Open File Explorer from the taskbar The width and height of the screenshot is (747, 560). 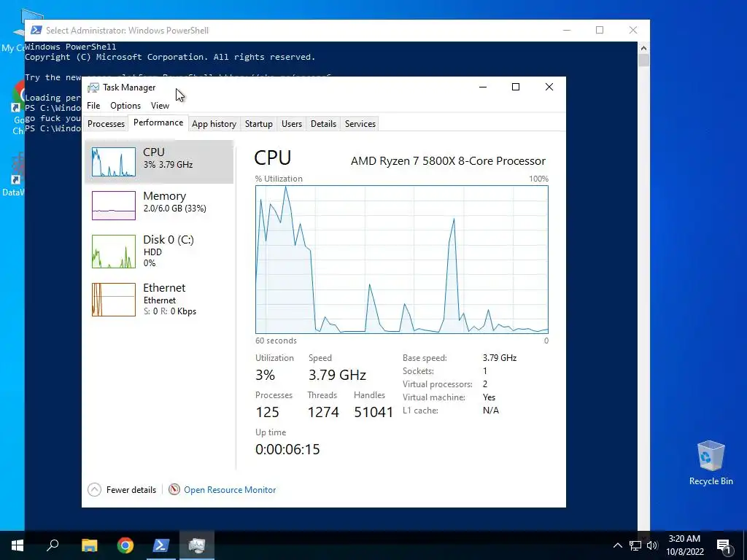pos(89,545)
